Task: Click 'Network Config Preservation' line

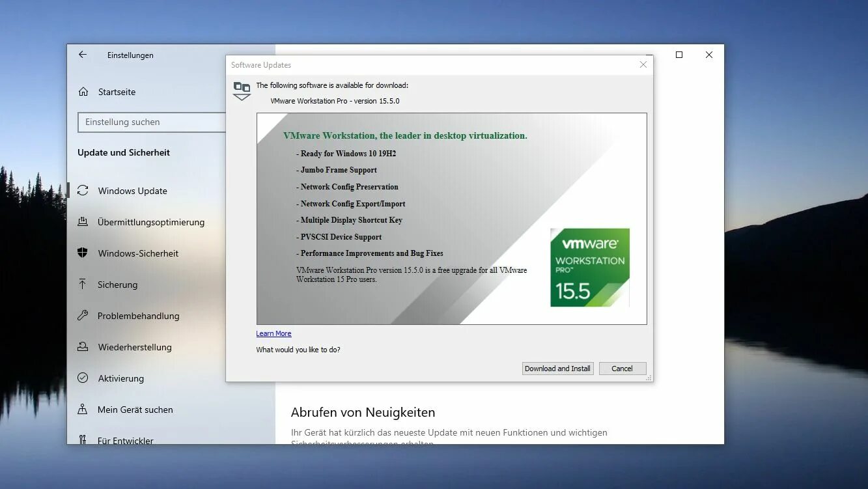Action: (x=347, y=187)
